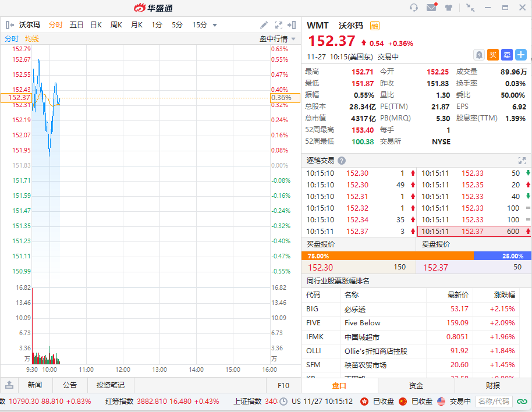
Task: Switch chart to 日K view
Action: pos(96,25)
